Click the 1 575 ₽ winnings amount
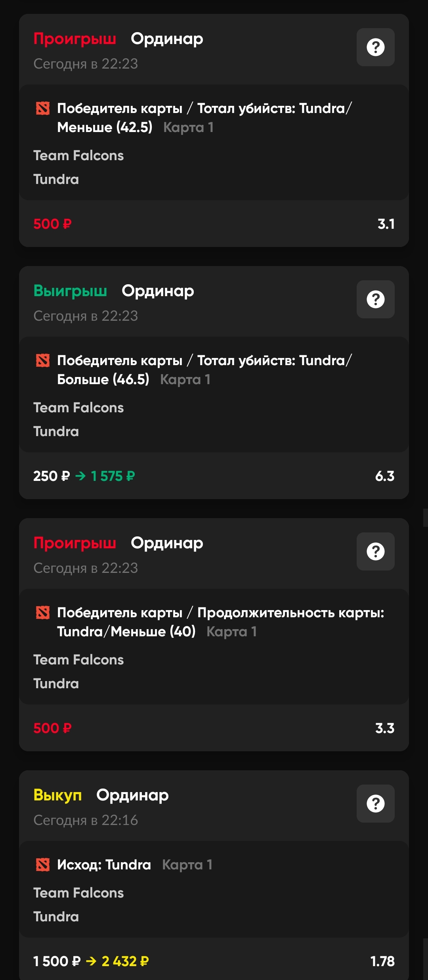The image size is (428, 980). point(113,476)
